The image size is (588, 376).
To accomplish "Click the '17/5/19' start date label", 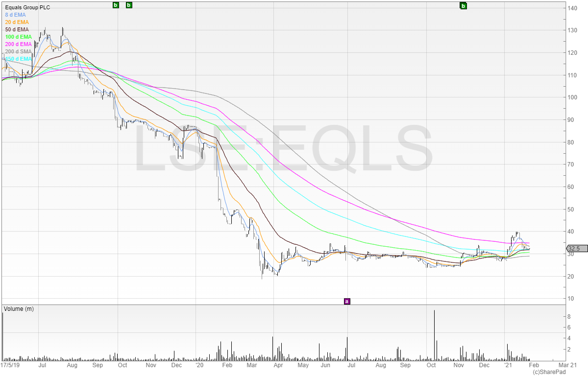I will point(10,365).
